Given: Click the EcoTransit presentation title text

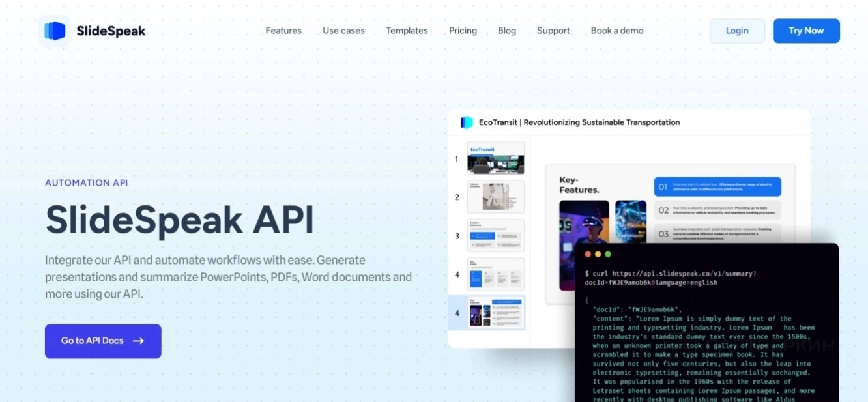Looking at the screenshot, I should [x=579, y=122].
